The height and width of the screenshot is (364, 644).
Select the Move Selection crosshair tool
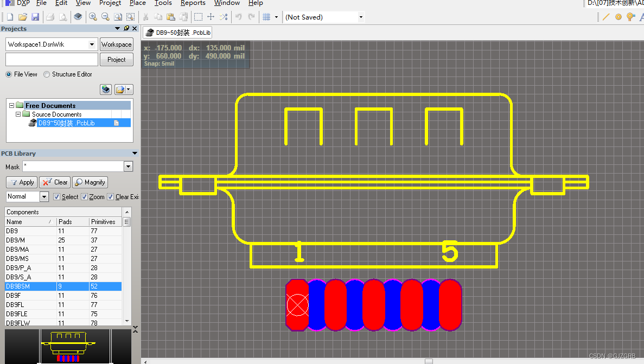pyautogui.click(x=211, y=17)
